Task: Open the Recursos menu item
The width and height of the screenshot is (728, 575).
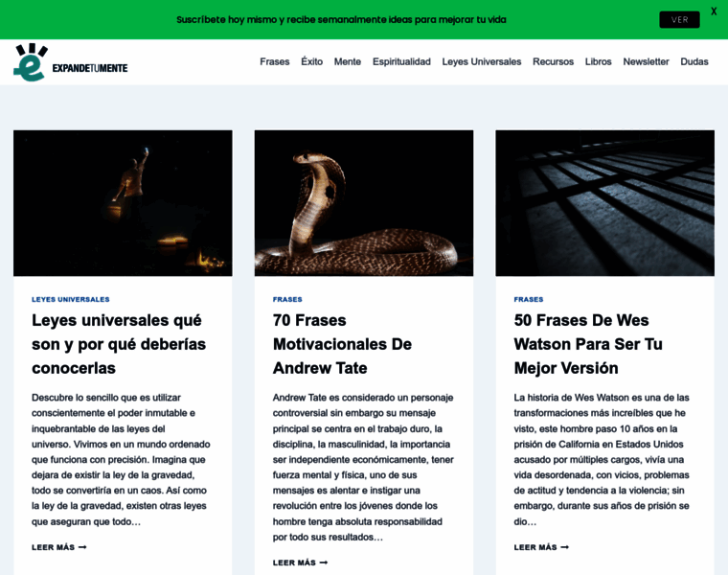Action: tap(553, 61)
